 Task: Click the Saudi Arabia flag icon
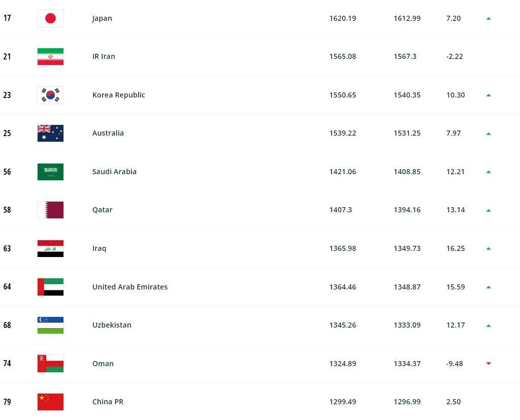(x=50, y=172)
